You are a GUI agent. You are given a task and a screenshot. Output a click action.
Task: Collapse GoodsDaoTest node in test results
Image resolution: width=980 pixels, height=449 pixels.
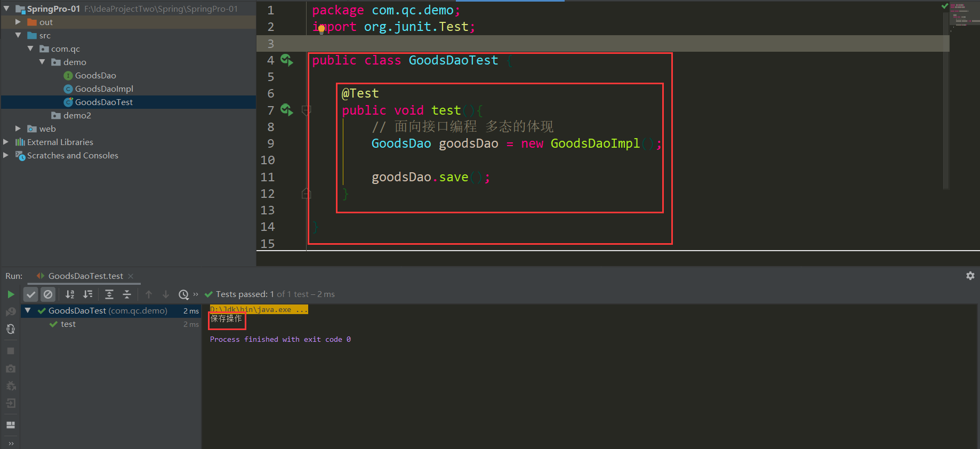click(28, 310)
